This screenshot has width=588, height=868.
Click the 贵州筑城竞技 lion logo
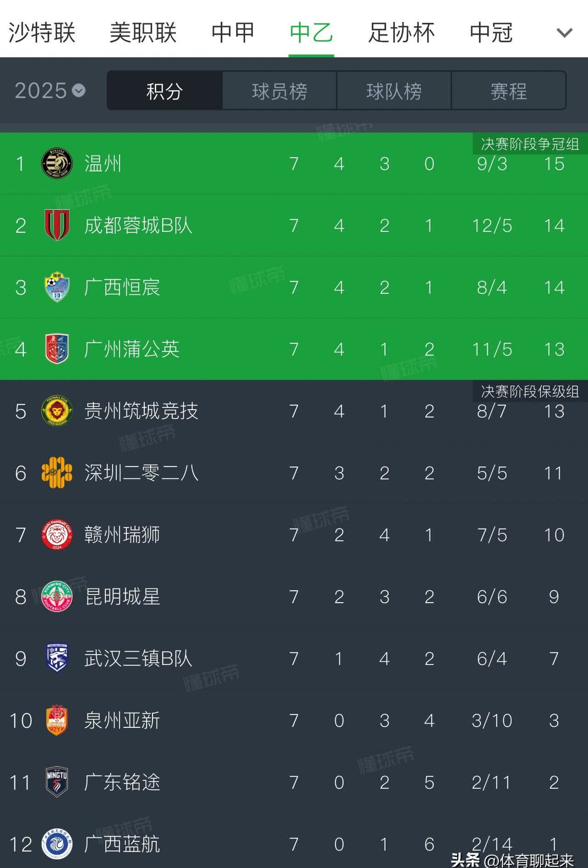[x=57, y=411]
